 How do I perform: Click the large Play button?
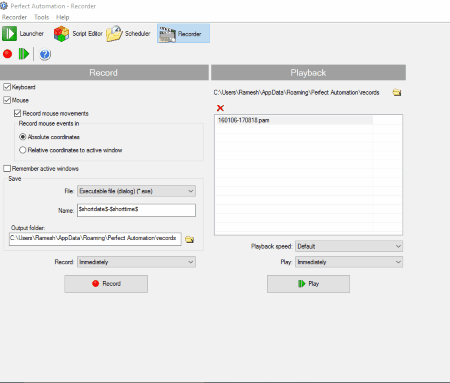click(308, 284)
